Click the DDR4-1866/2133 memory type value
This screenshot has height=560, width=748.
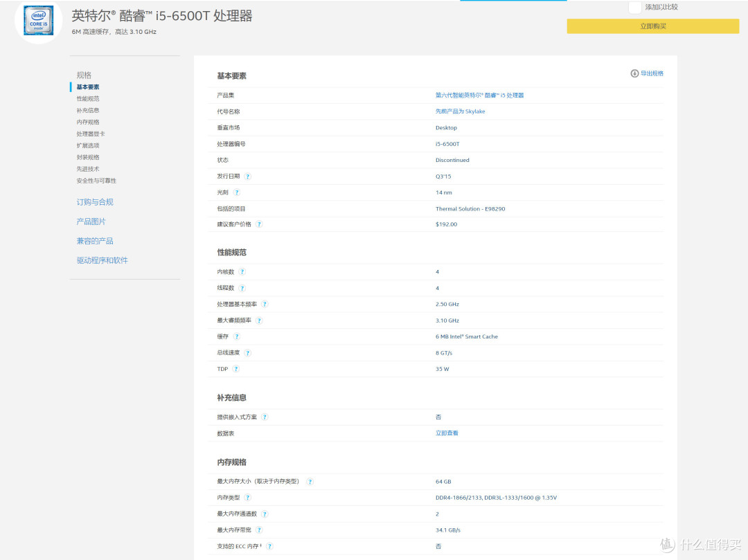pyautogui.click(x=496, y=498)
